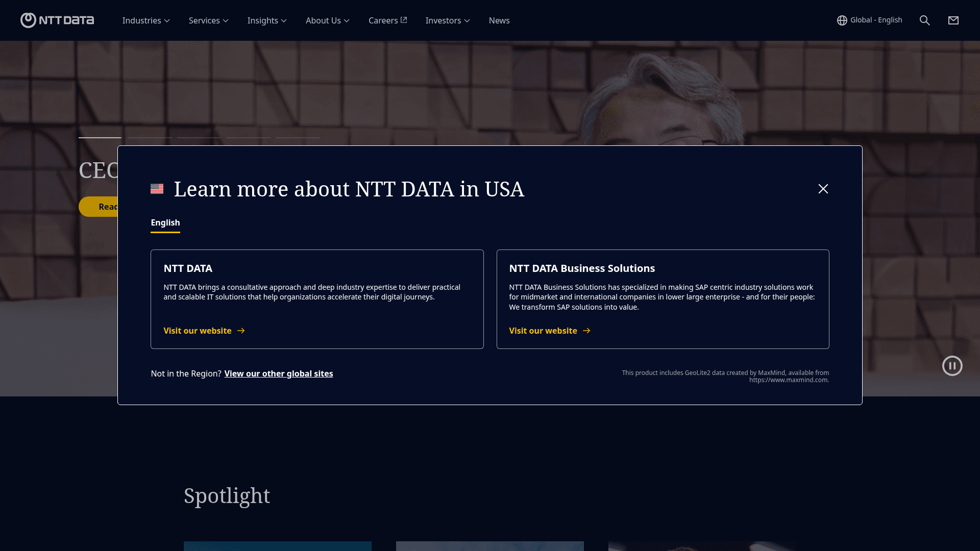This screenshot has width=980, height=551.
Task: Click the NTT DATA logo
Action: [57, 20]
